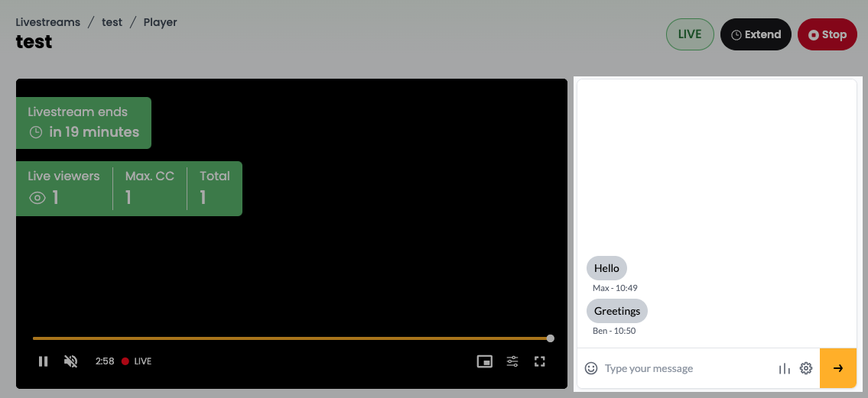Unmute the player audio
Viewport: 868px width, 398px height.
pyautogui.click(x=71, y=361)
